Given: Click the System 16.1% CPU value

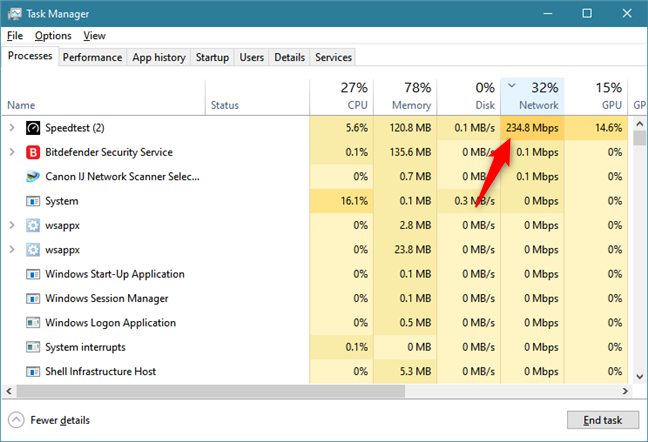Looking at the screenshot, I should [354, 201].
